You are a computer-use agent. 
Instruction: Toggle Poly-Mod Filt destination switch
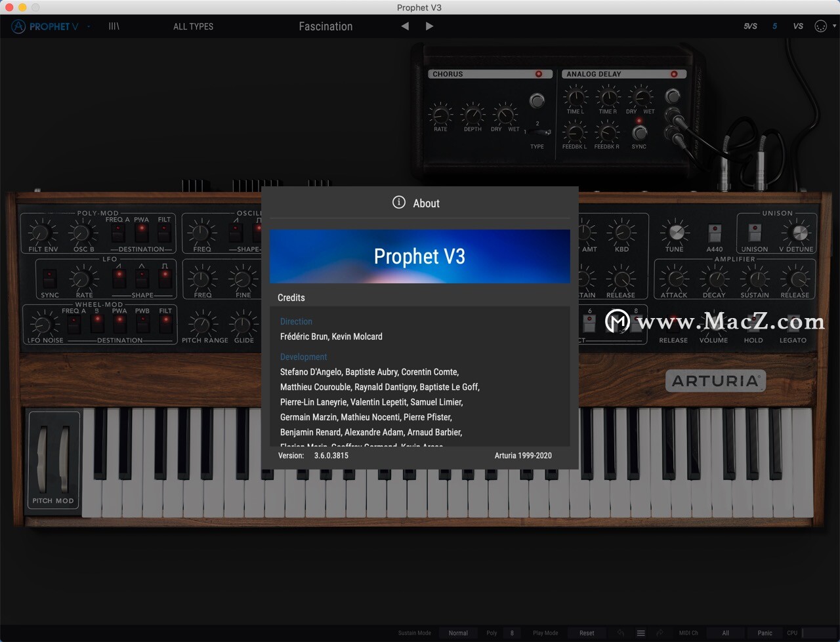click(164, 233)
